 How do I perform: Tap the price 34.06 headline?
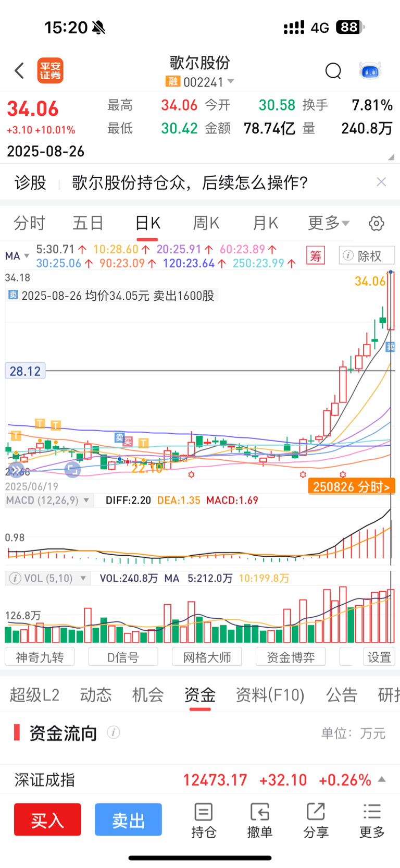point(33,109)
